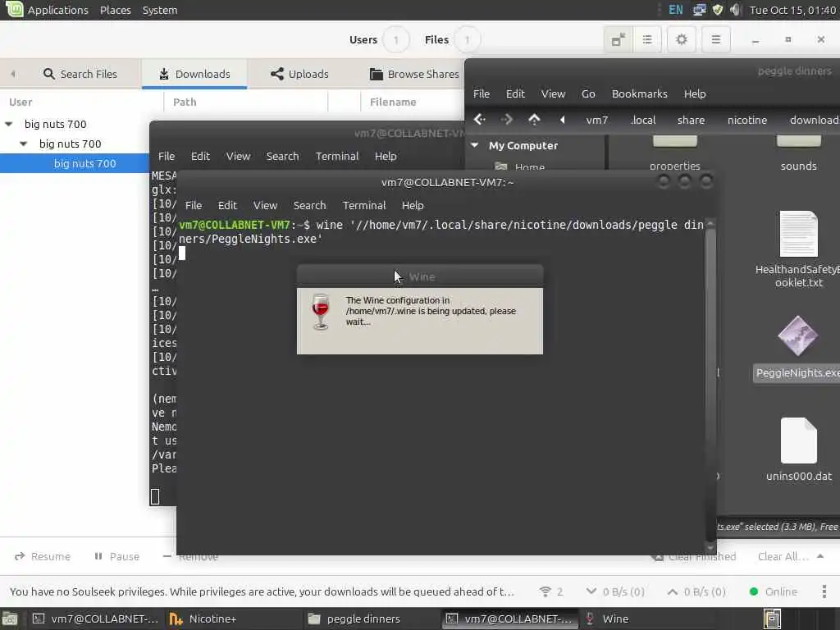The width and height of the screenshot is (840, 630).
Task: Click the left tab scroll arrow in Nicotine+
Action: [13, 74]
